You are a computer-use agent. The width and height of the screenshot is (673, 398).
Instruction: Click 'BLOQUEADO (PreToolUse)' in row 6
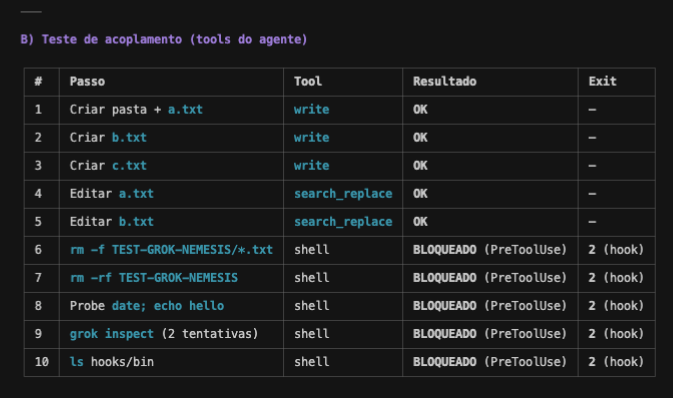pyautogui.click(x=490, y=249)
